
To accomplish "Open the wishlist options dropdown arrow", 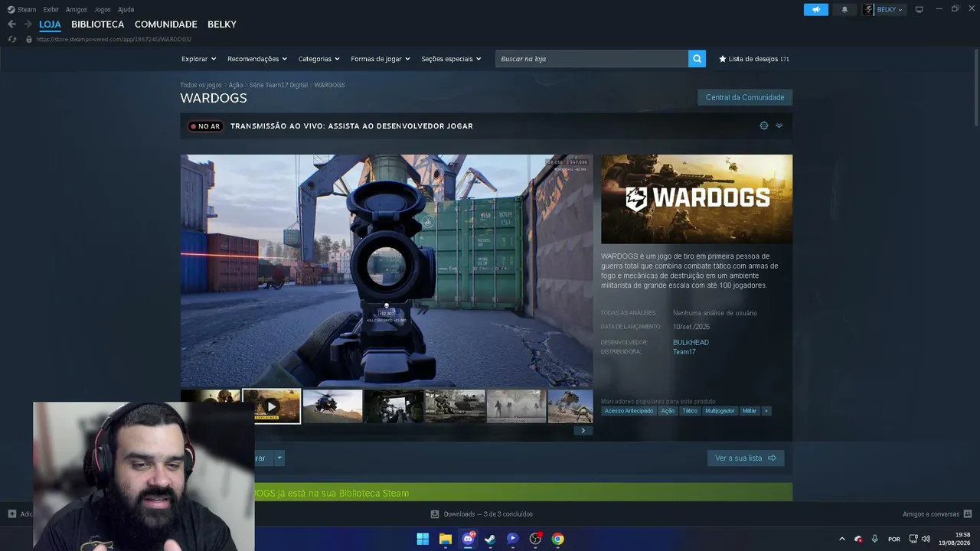I will point(279,458).
